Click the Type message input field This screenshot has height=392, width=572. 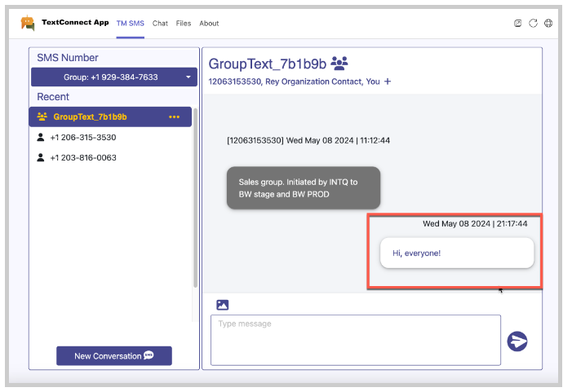coord(355,340)
